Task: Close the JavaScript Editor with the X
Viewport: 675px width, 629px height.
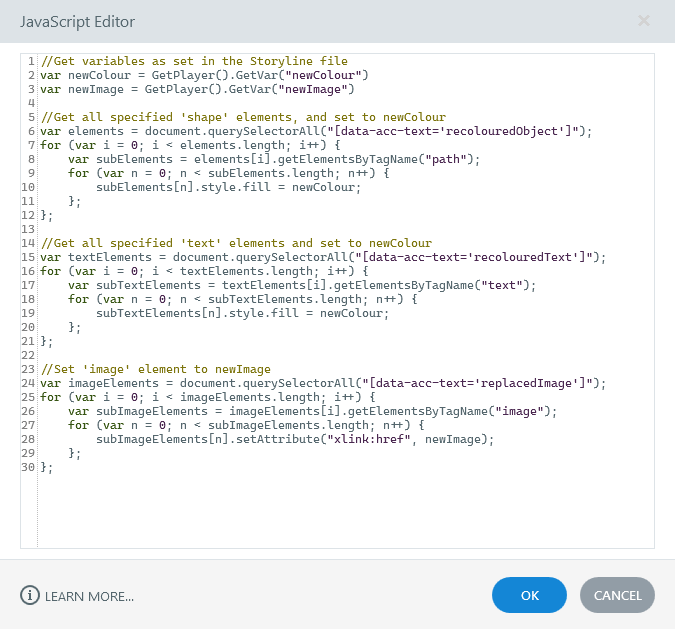Action: pos(644,21)
